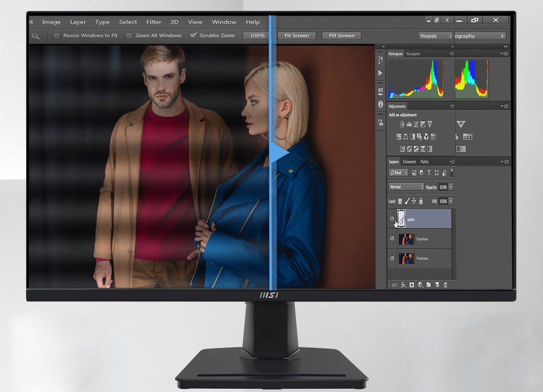Viewport: 543px width, 392px height.
Task: Disable the Scrubby Zoom checkbox
Action: pos(193,35)
